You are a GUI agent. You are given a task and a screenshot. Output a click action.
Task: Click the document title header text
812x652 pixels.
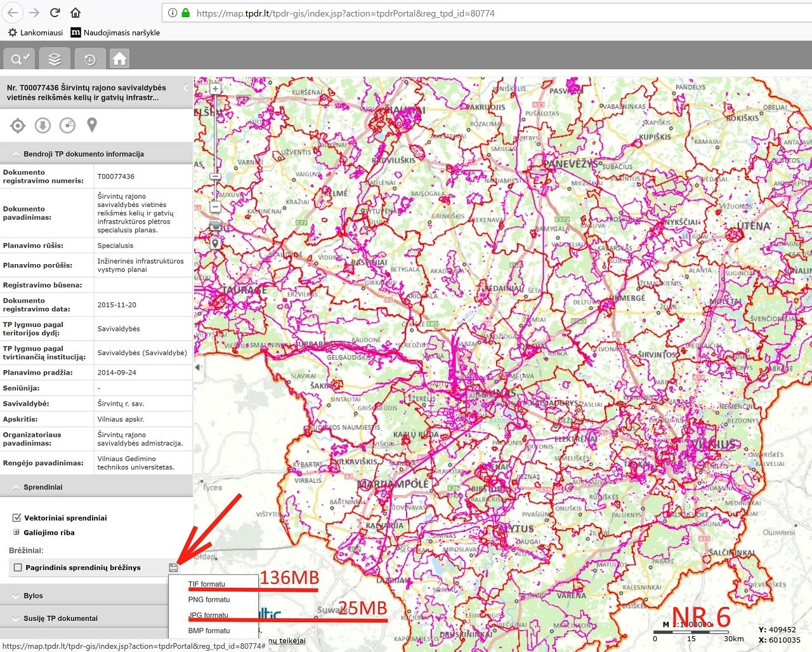click(87, 93)
